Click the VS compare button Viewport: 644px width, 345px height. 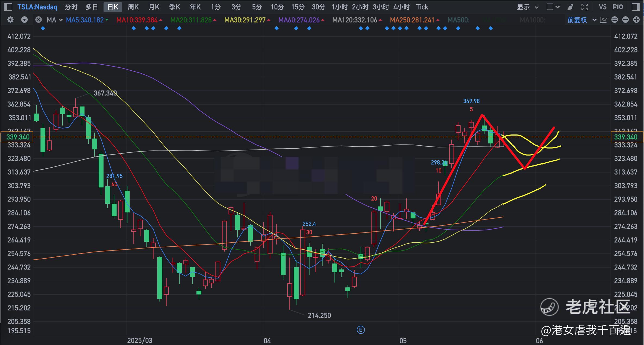603,7
